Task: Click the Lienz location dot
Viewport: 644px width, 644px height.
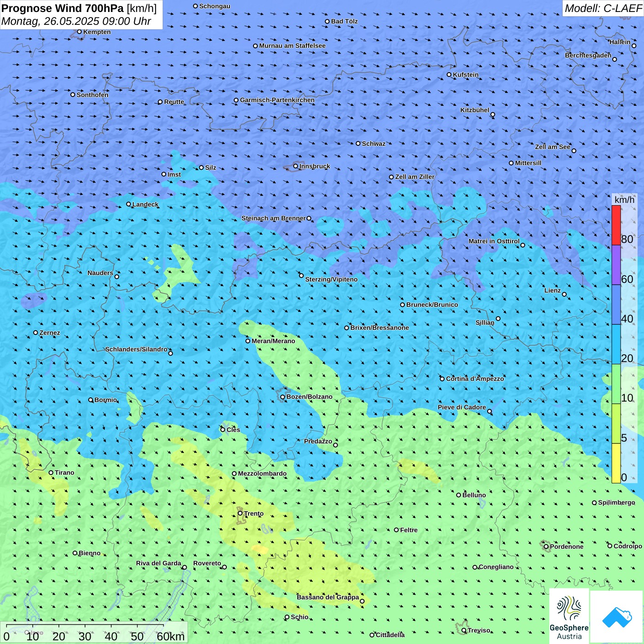Action: tap(564, 294)
